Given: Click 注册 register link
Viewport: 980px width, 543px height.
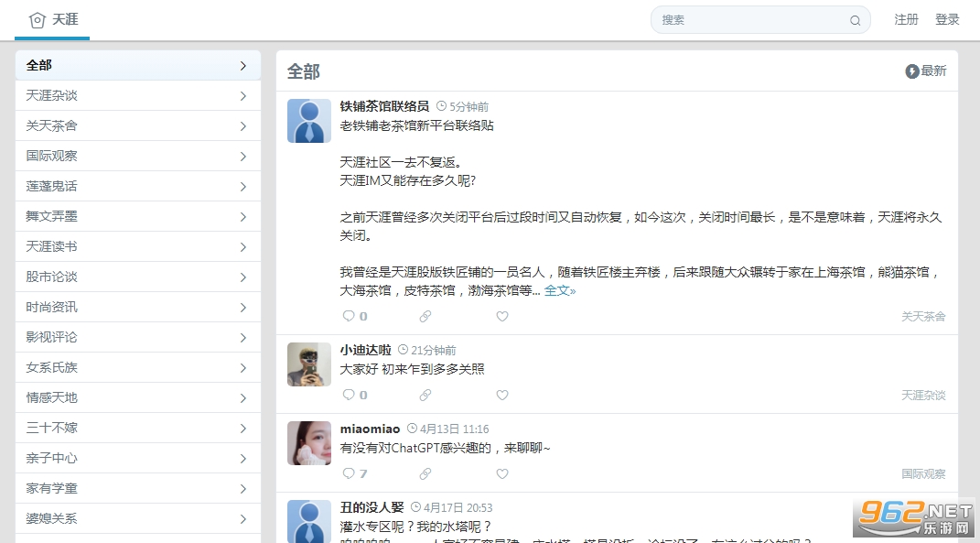Looking at the screenshot, I should point(906,20).
